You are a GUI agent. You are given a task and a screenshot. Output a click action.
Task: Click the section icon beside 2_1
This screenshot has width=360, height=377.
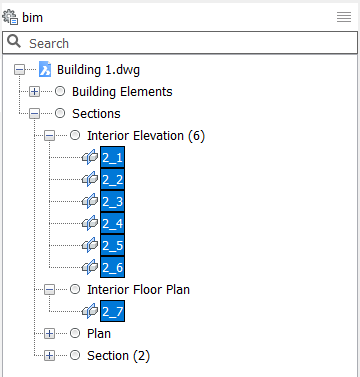point(90,157)
